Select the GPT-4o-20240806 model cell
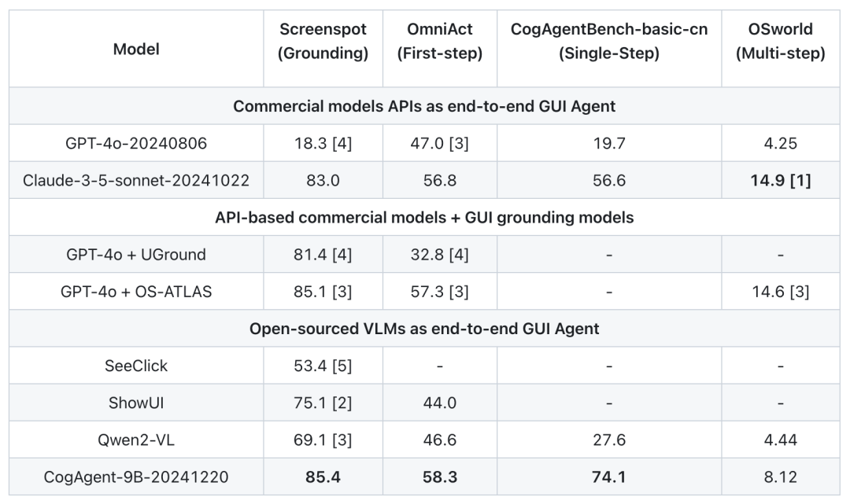 pos(136,143)
